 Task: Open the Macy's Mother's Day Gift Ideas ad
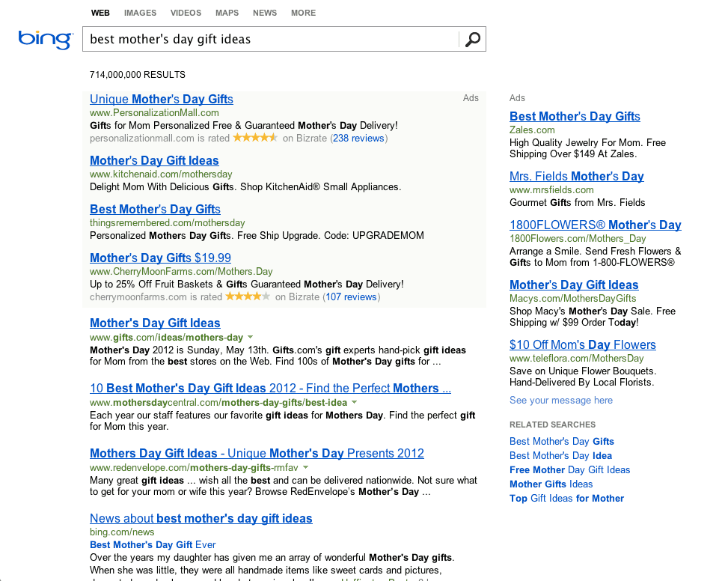click(574, 285)
